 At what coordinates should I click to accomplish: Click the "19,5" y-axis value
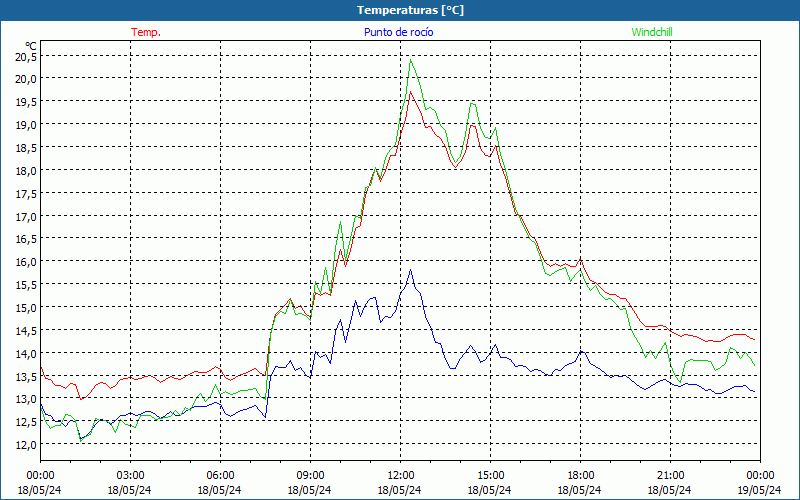pos(26,102)
